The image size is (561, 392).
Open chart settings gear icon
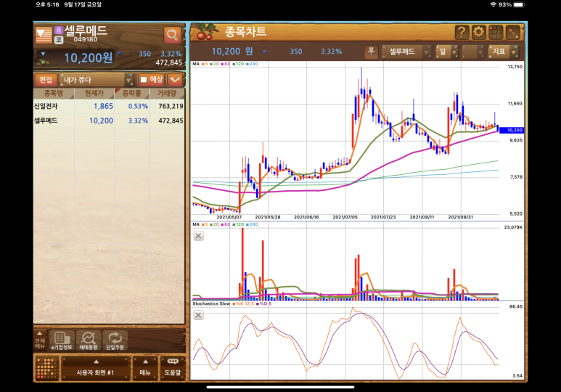[x=478, y=32]
